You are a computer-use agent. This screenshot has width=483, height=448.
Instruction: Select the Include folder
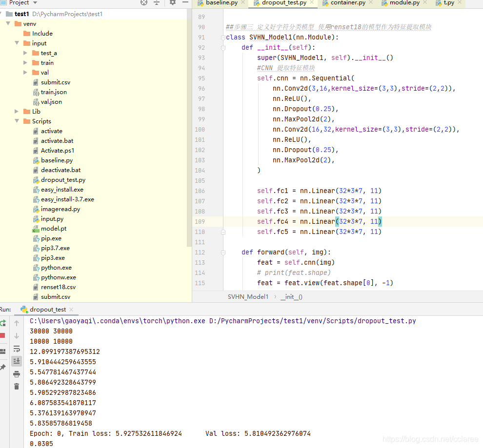[x=42, y=34]
